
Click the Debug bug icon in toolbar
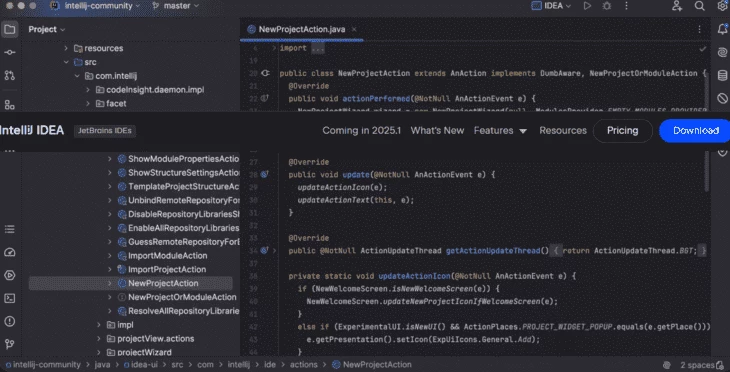pyautogui.click(x=607, y=6)
